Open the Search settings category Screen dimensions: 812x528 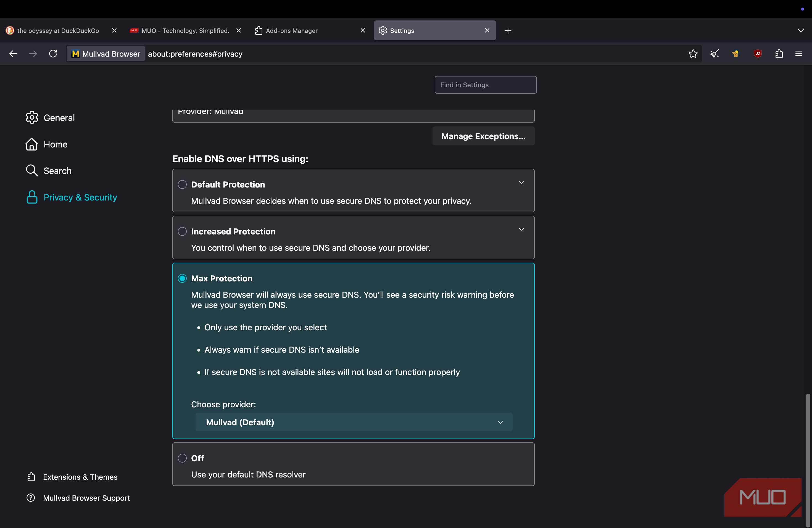58,171
